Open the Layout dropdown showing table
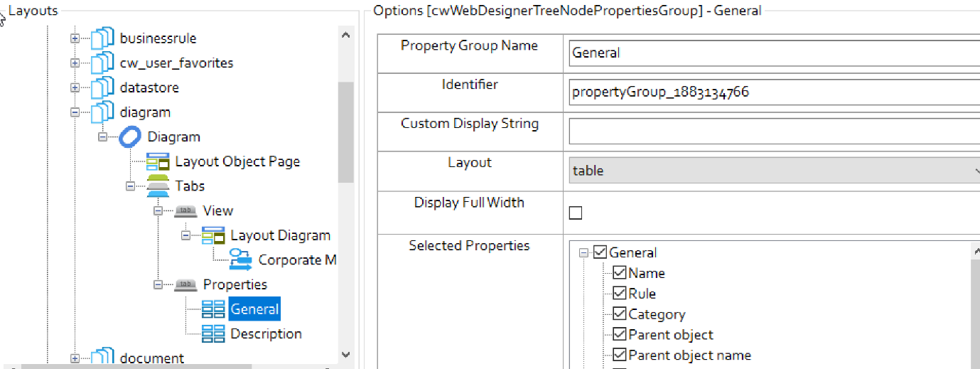Screen dimensions: 980x369 click(775, 171)
